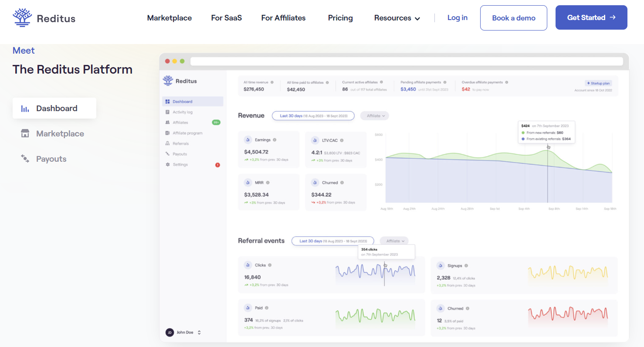Click the Last 30 days date range pill
The height and width of the screenshot is (347, 644).
[x=313, y=116]
